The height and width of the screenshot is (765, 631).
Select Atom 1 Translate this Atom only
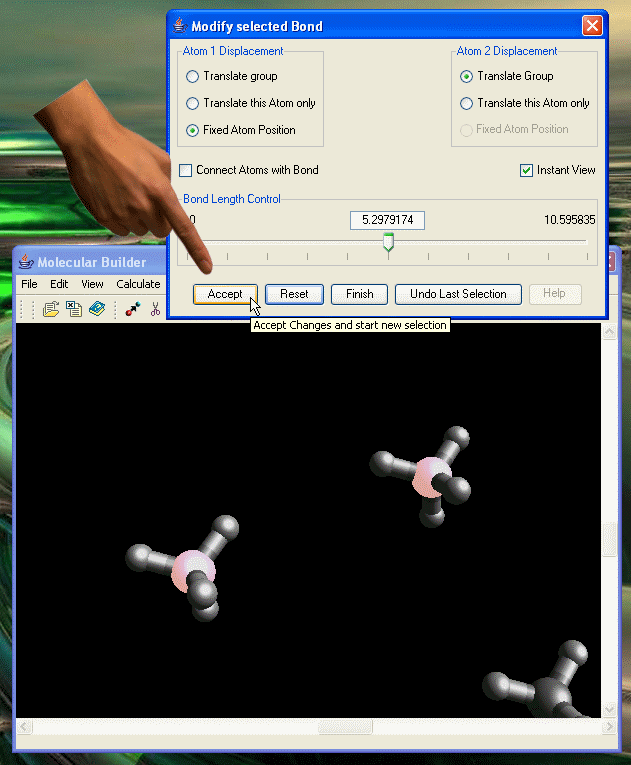192,103
